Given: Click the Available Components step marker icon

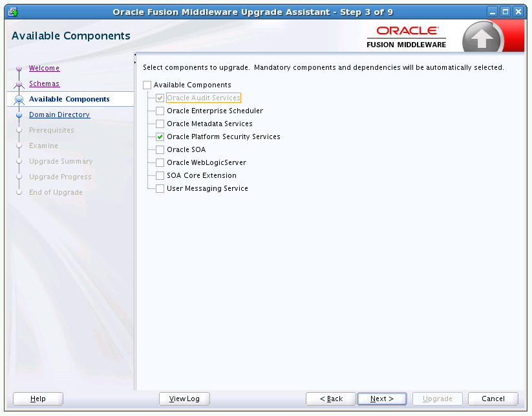Looking at the screenshot, I should click(19, 100).
